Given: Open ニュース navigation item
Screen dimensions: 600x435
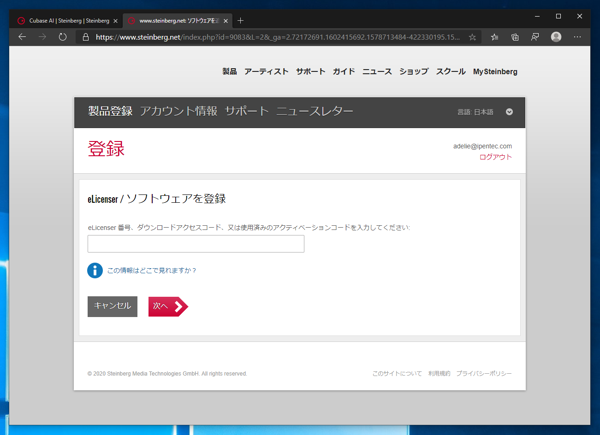Looking at the screenshot, I should point(377,72).
